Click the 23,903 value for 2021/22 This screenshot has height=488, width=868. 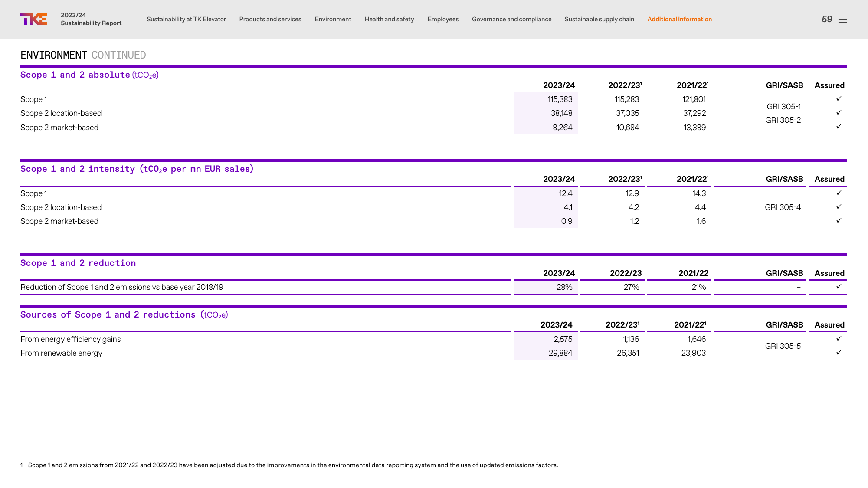point(693,353)
